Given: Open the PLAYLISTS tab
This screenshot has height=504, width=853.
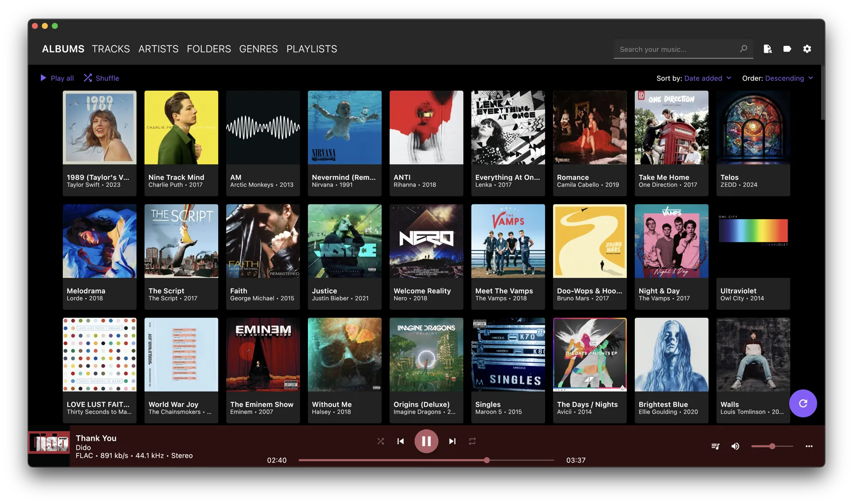Looking at the screenshot, I should [x=311, y=49].
